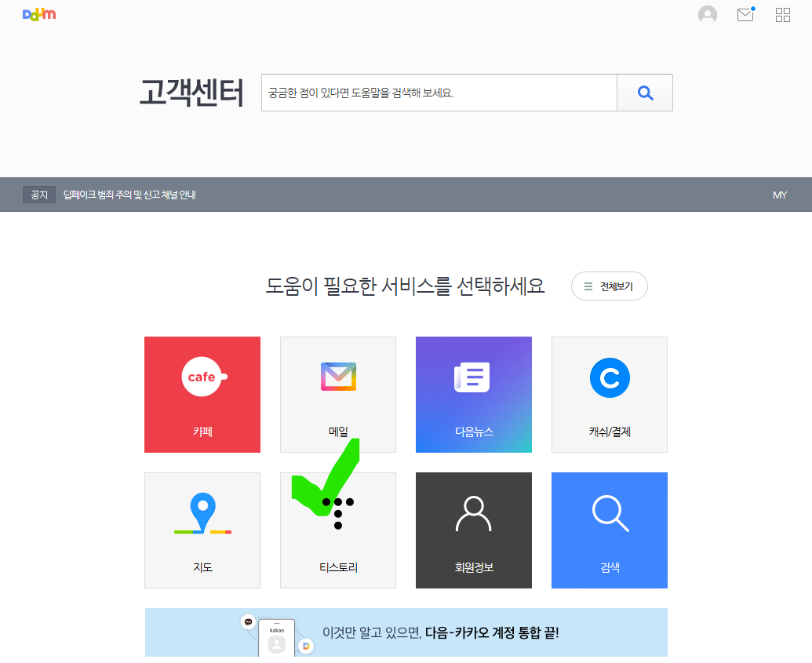
Task: Open the profile avatar icon
Action: (x=707, y=14)
